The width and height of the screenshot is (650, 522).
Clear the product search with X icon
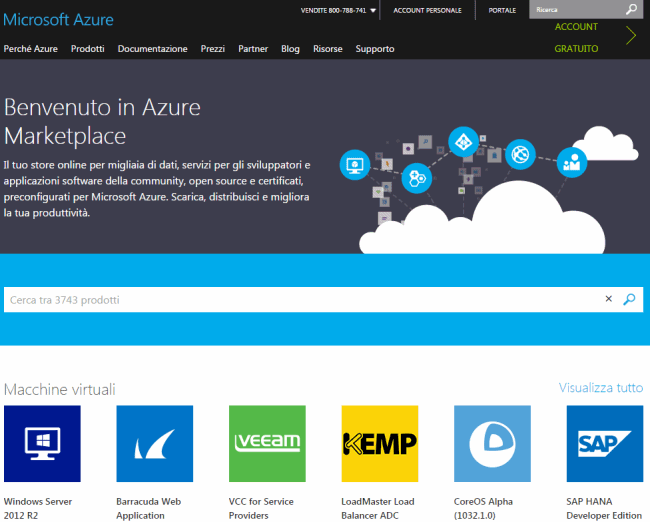click(x=609, y=299)
